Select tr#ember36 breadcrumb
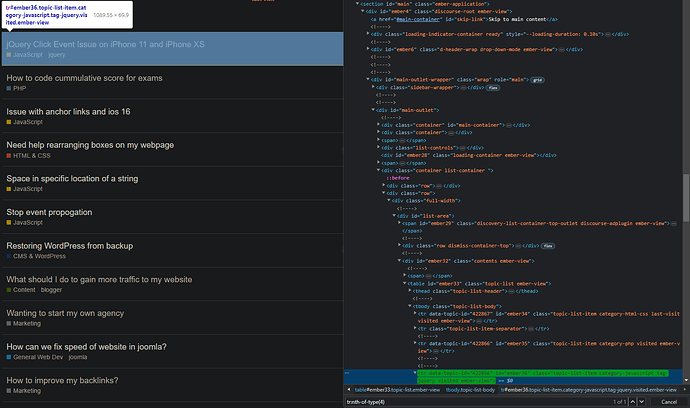Image resolution: width=690 pixels, height=408 pixels. (589, 390)
